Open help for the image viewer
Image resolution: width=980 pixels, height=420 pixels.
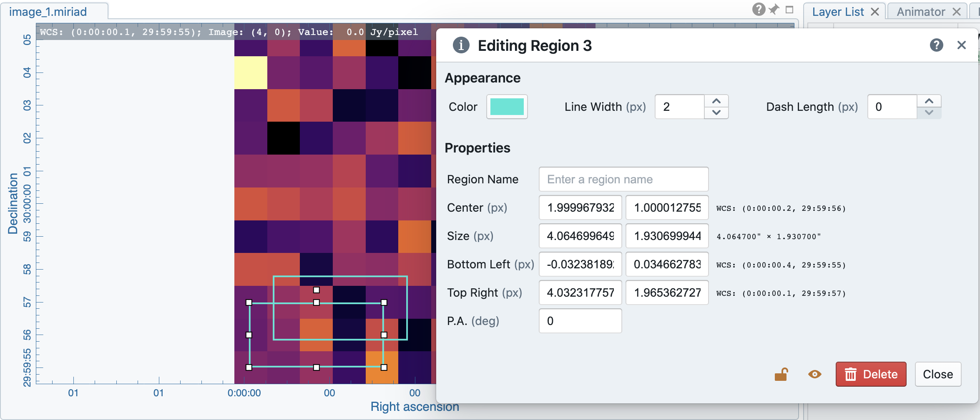pyautogui.click(x=759, y=9)
